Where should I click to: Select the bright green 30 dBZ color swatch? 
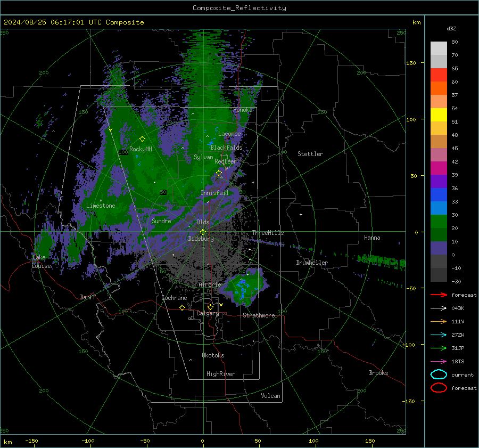point(439,221)
